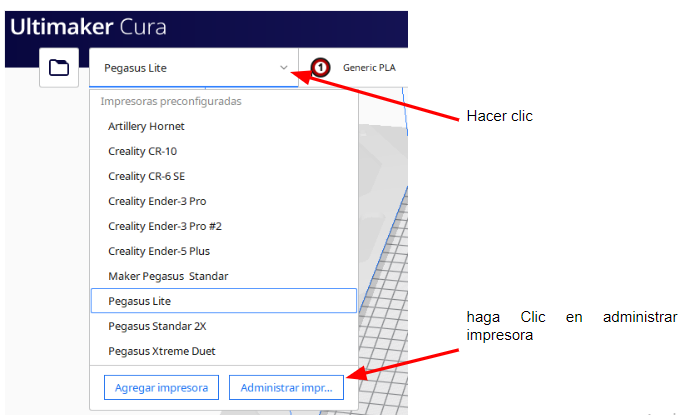Viewport: 694px width, 415px height.
Task: Select highlighted Pegasus Lite entry
Action: [x=224, y=301]
